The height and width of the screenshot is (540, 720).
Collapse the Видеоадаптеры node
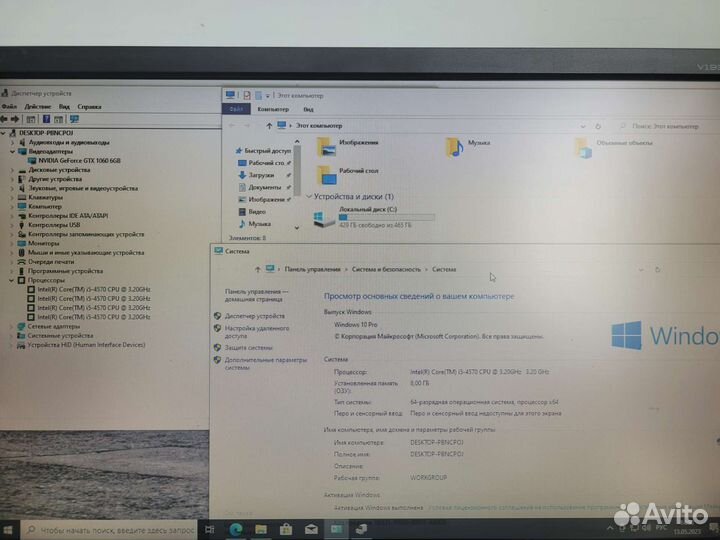click(x=12, y=152)
